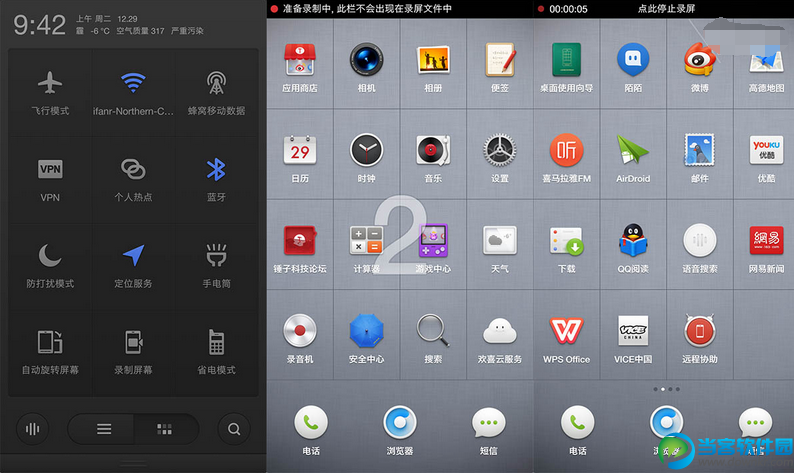The width and height of the screenshot is (794, 476).
Task: Open the VICE中国 app
Action: [633, 331]
